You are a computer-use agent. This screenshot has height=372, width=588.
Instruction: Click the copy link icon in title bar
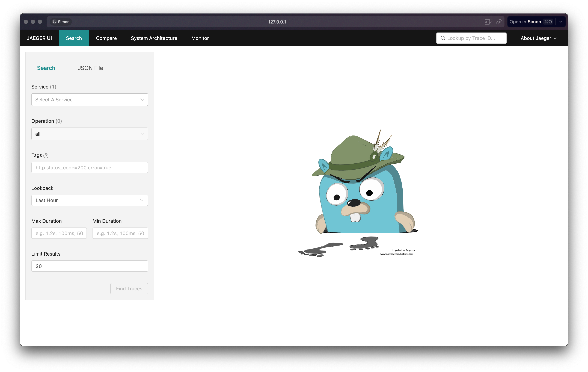point(499,22)
